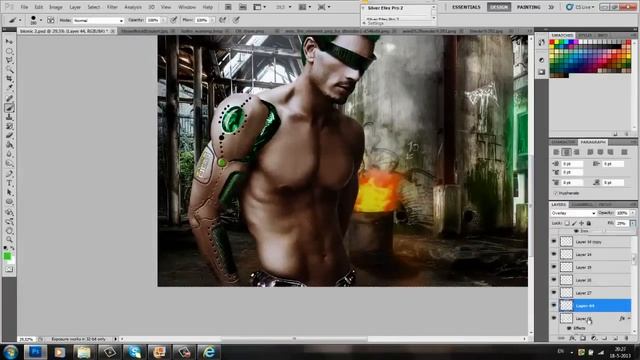Open the Window menu
640x360 pixels.
(187, 7)
